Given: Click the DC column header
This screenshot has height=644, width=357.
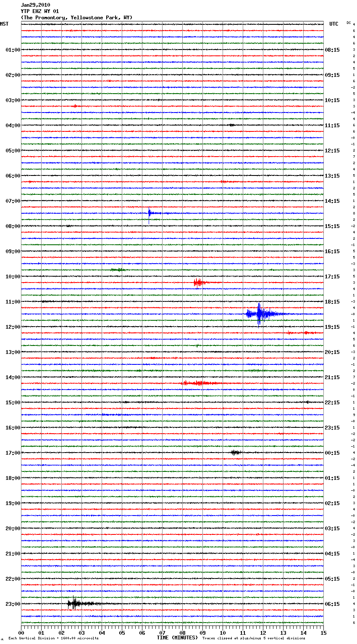Looking at the screenshot, I should pyautogui.click(x=349, y=23).
